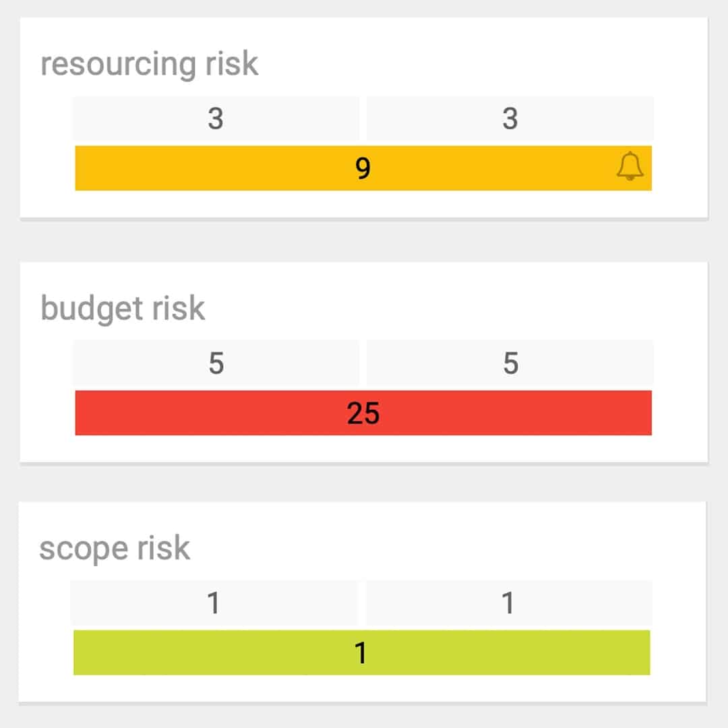Open the budget risk probability selector

pyautogui.click(x=217, y=363)
